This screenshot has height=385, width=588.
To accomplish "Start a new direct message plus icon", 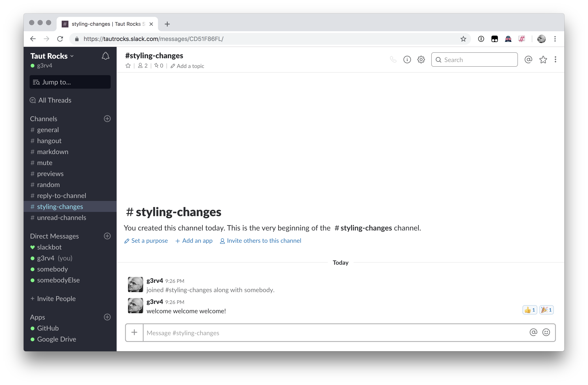I will click(107, 236).
